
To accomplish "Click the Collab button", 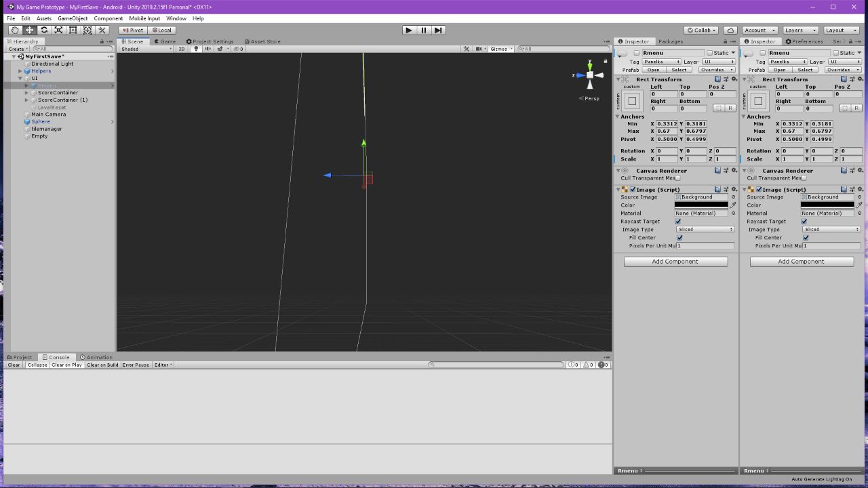I will click(701, 30).
